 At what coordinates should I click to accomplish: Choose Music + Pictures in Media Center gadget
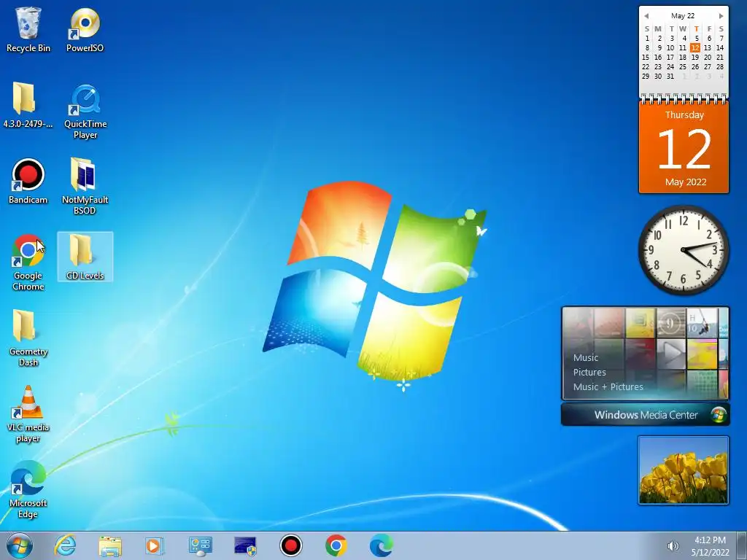(608, 386)
